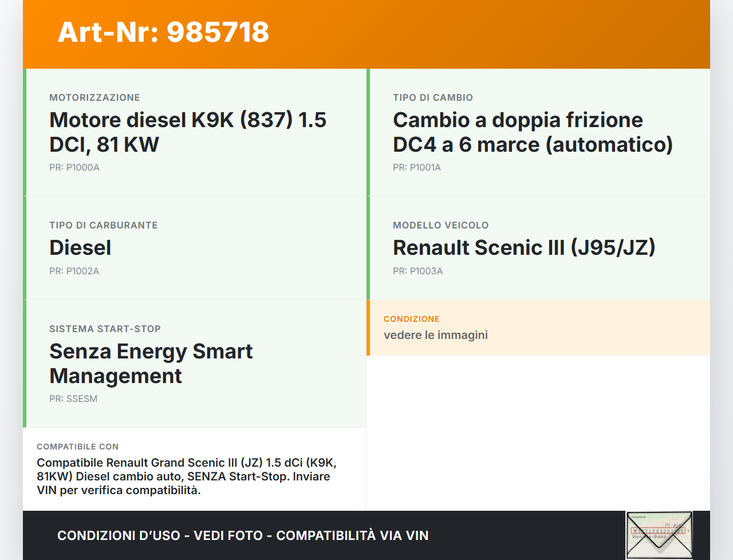Click the COMPATIBILE CON description paragraph
This screenshot has height=560, width=733.
coord(187,476)
